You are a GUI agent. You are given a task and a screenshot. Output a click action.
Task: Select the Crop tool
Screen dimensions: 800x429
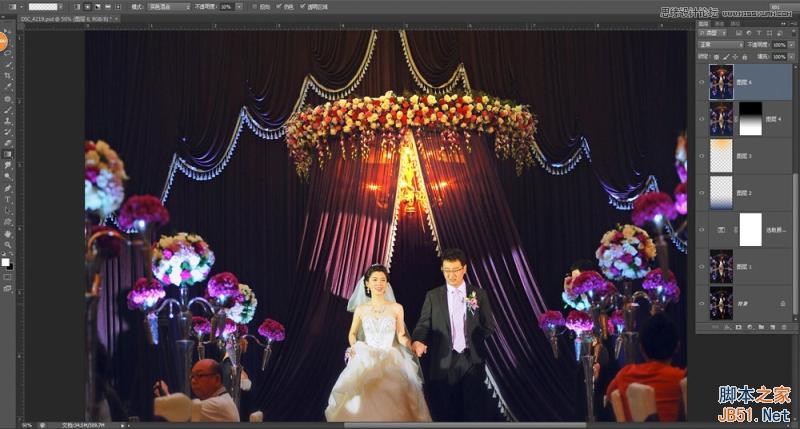pos(8,75)
